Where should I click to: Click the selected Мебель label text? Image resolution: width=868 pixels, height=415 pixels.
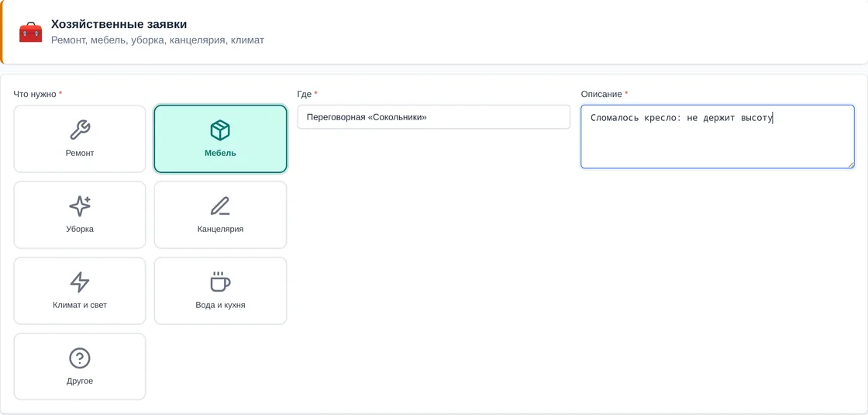pos(220,153)
